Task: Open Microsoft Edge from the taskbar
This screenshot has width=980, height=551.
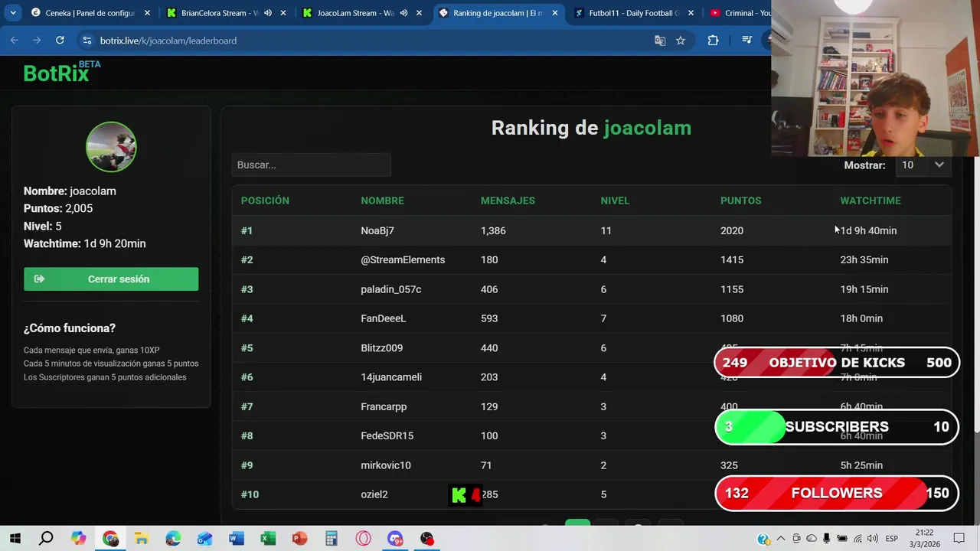Action: [173, 539]
